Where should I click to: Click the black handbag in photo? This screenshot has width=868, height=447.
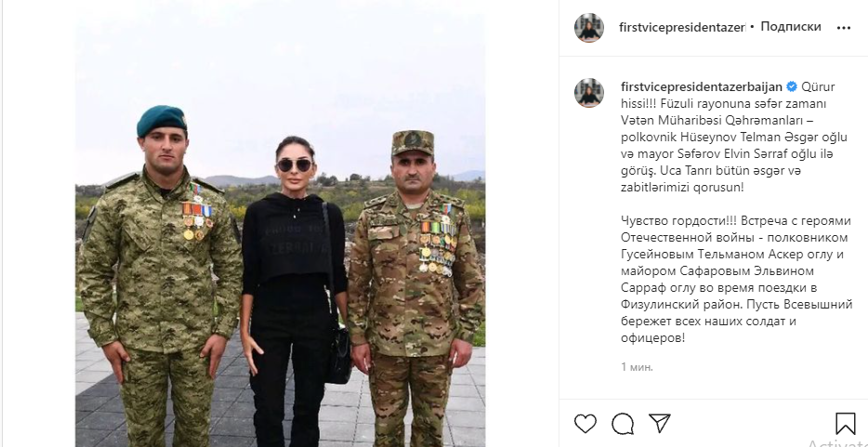[x=337, y=354]
